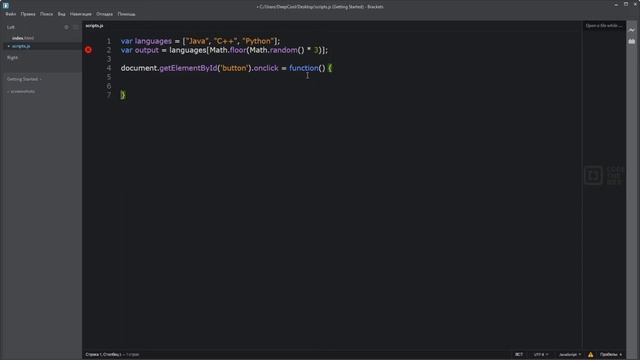Select scripts.js in working files
Screen dimensions: 640x360
pos(21,46)
